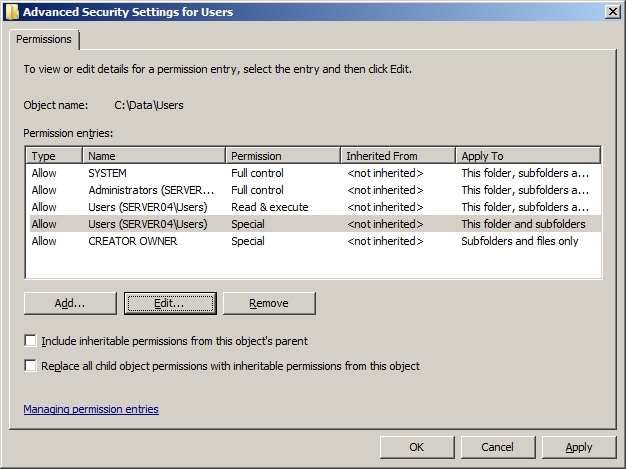Remove the selected permission entry
The image size is (626, 469).
pos(268,303)
